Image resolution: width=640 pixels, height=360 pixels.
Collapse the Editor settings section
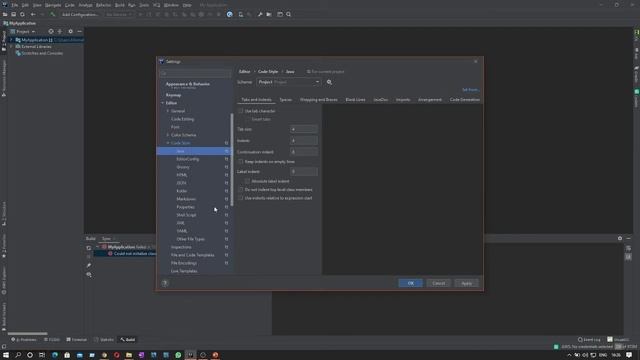(162, 103)
